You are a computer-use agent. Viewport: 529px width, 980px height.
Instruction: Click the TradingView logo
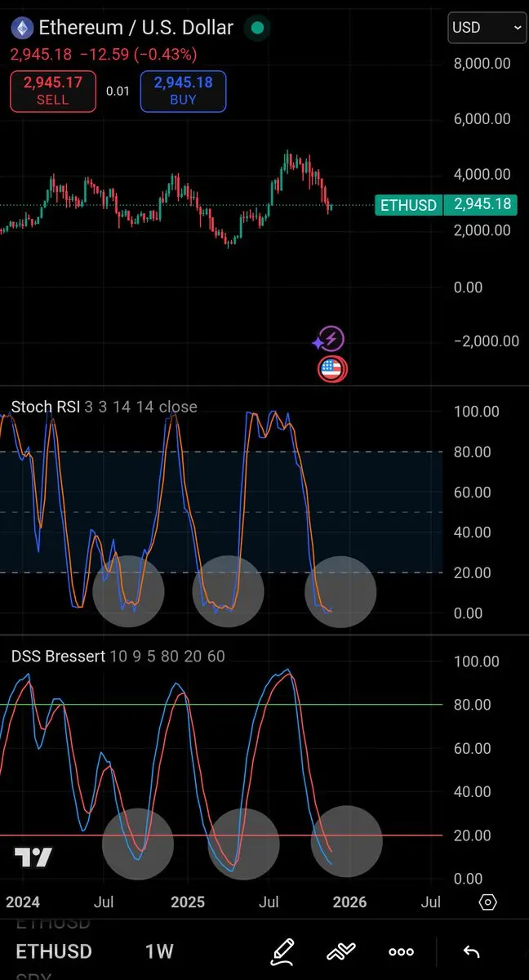click(33, 857)
